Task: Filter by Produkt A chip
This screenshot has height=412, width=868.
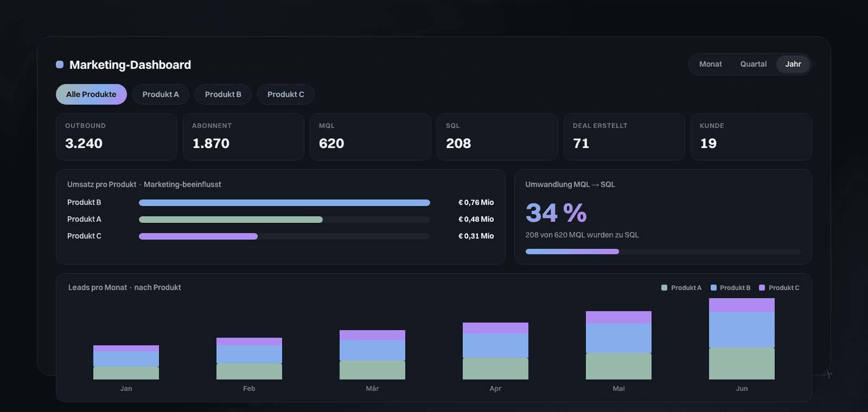Action: click(161, 94)
